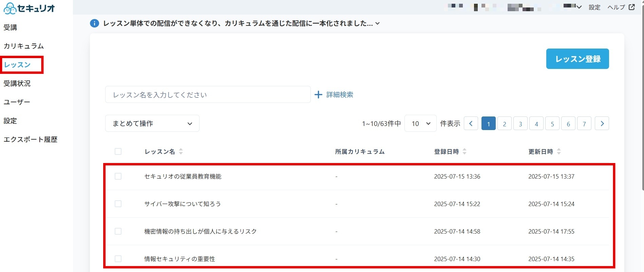
Task: Sort by レッスン名 sort arrows
Action: 181,151
